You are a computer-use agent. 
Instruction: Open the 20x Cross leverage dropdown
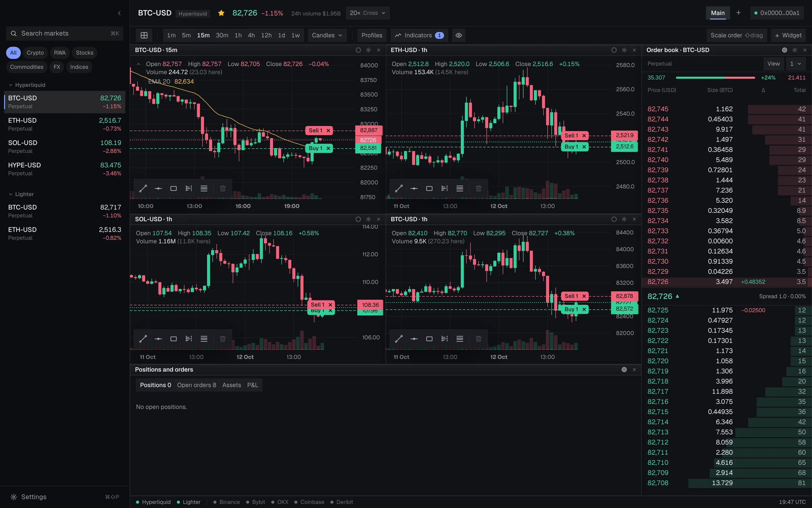tap(368, 13)
